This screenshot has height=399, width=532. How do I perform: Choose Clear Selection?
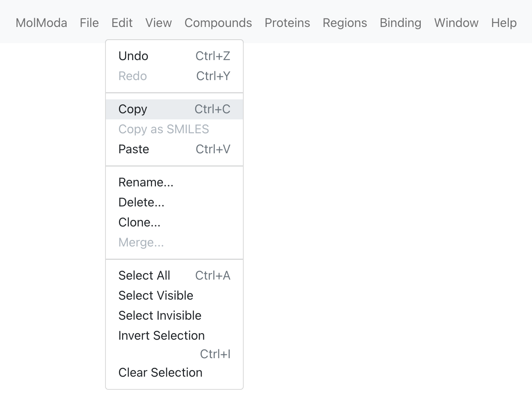point(174,372)
